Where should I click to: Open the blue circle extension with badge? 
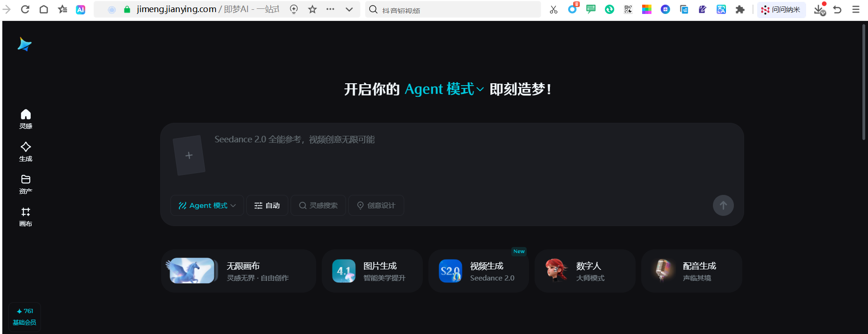tap(573, 8)
